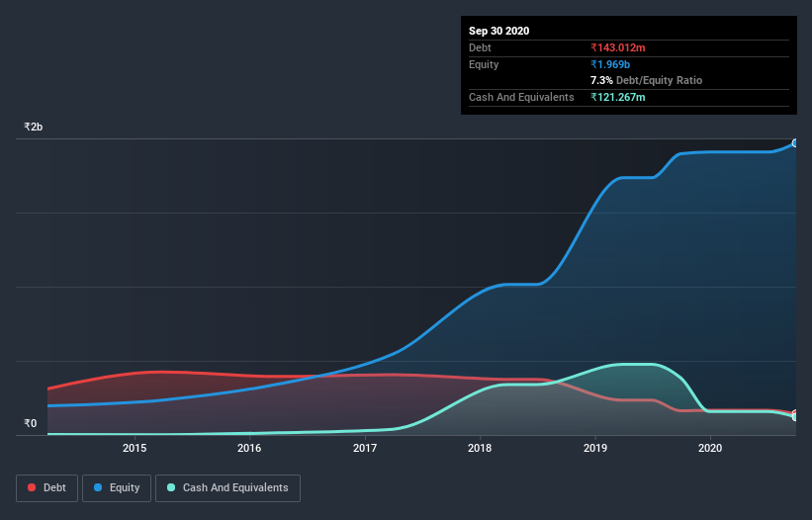
Task: Click the blue Equity legend dot
Action: [x=98, y=487]
